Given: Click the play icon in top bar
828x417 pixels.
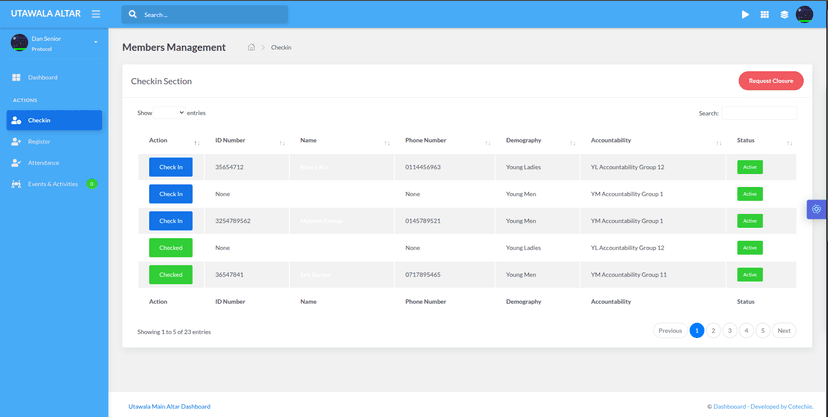Looking at the screenshot, I should coord(745,15).
